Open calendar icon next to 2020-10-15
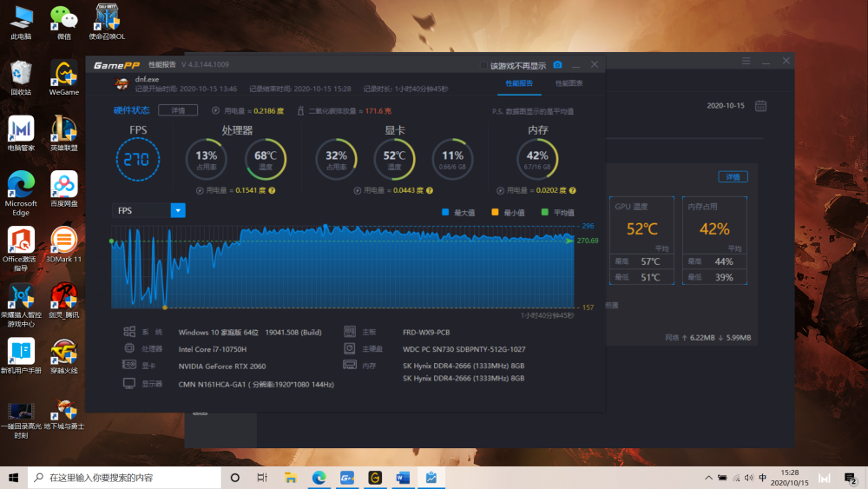 coord(760,106)
